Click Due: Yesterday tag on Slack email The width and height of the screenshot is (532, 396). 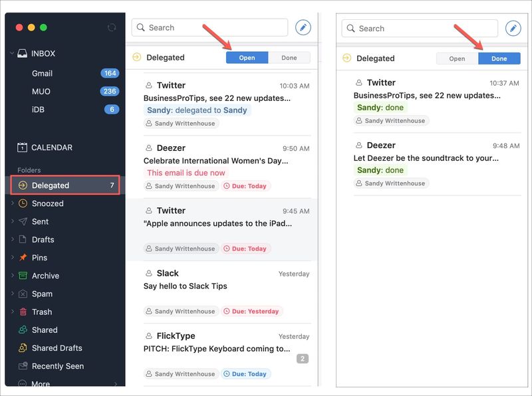(252, 311)
